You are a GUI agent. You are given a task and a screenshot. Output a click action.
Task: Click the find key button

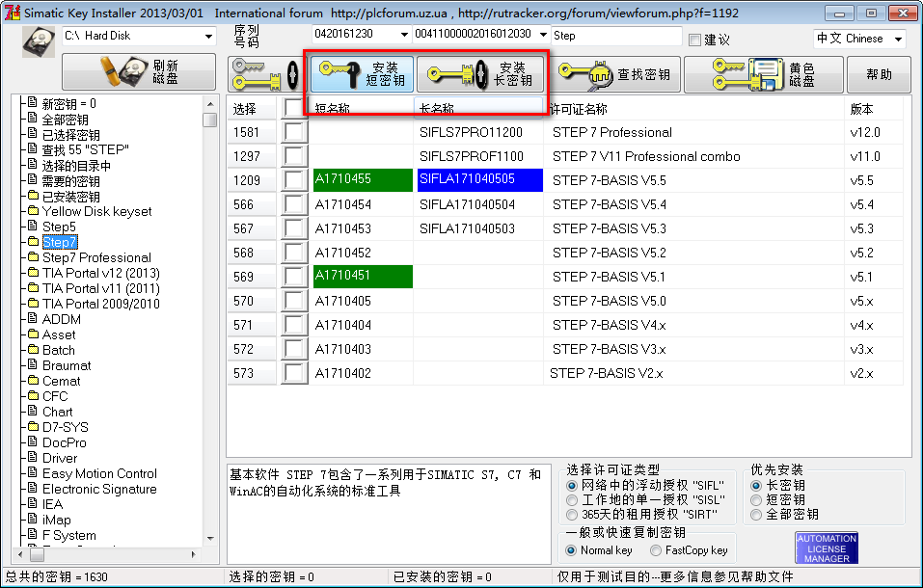[x=617, y=74]
